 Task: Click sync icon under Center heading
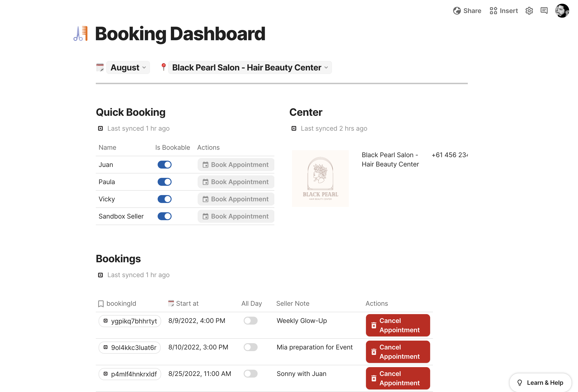point(294,128)
